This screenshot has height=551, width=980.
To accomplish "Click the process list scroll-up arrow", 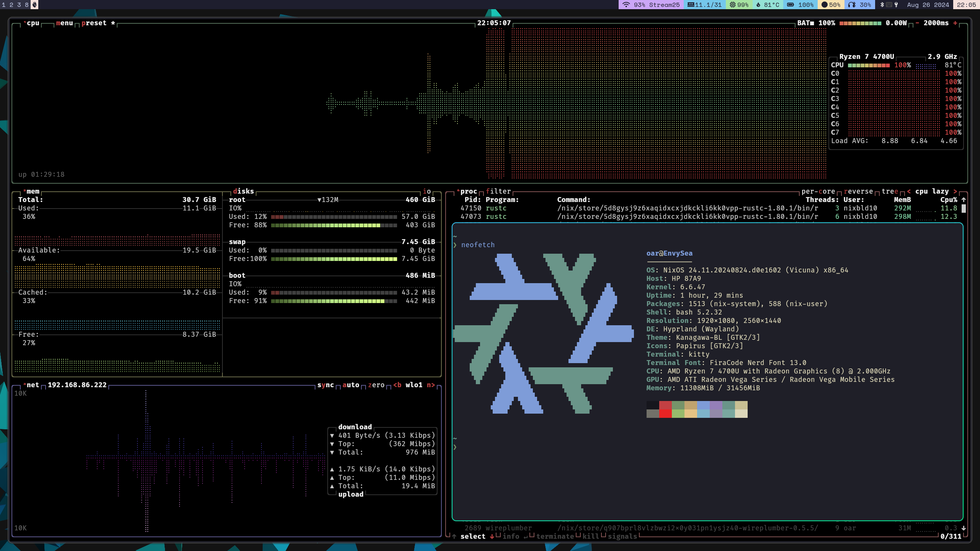I will [x=964, y=200].
